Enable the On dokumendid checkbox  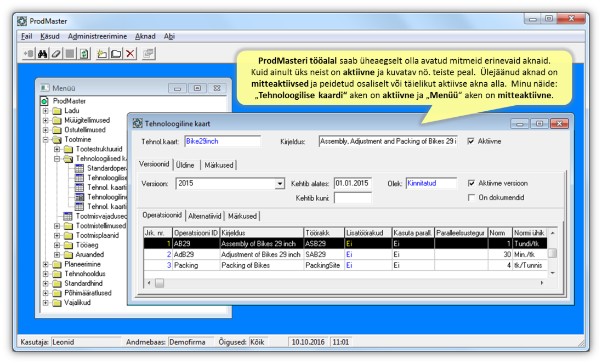[x=472, y=198]
